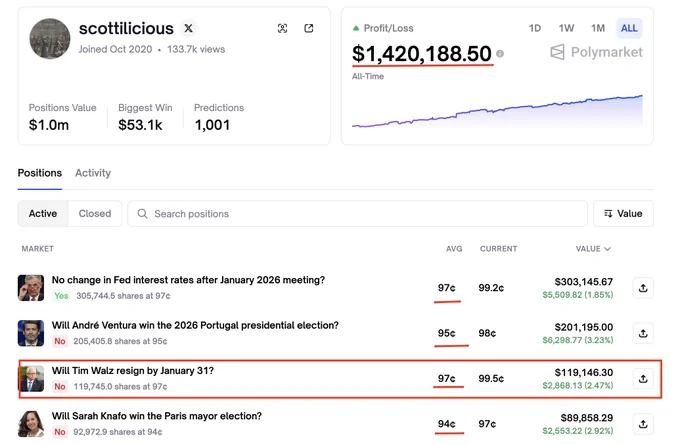Image resolution: width=680 pixels, height=445 pixels.
Task: Open the Activity tab
Action: click(93, 173)
